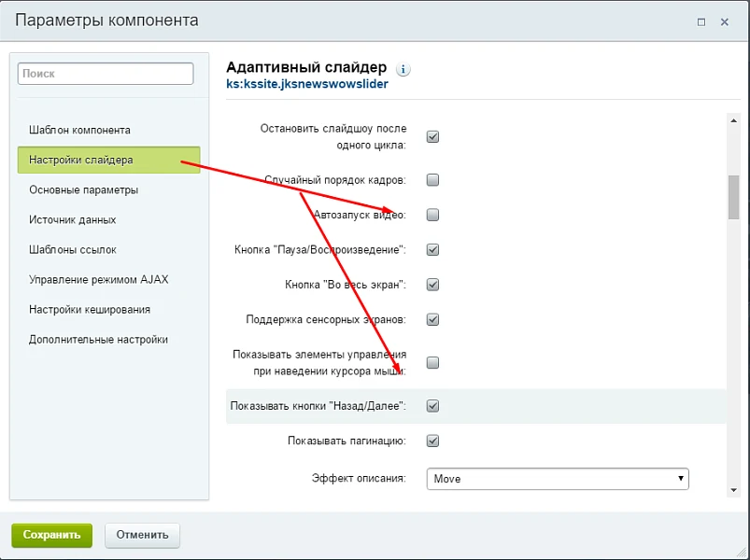The image size is (750, 560).
Task: Uncheck Остановить слайдшоу после одного цикла
Action: pyautogui.click(x=432, y=136)
